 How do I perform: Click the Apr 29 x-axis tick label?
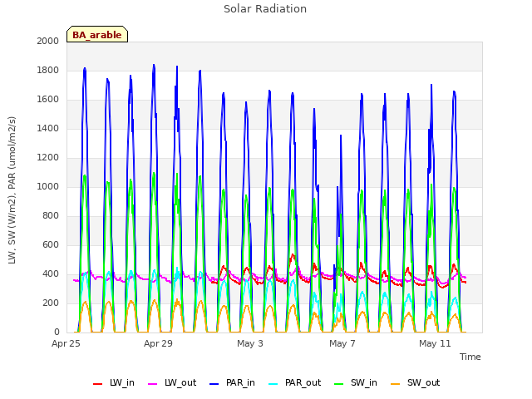(x=158, y=343)
